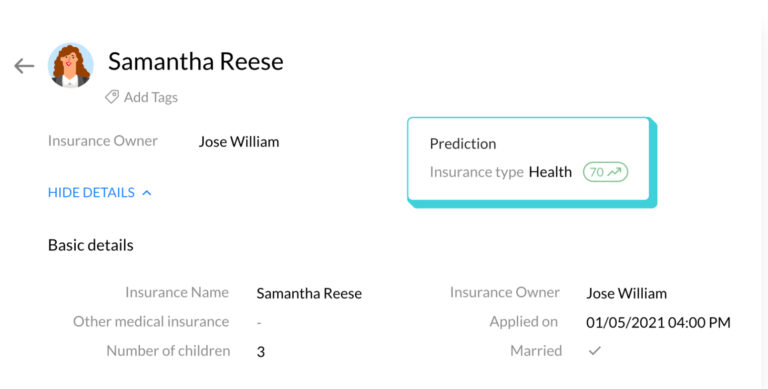This screenshot has height=389, width=768.
Task: Collapse the section with HIDE DETAILS
Action: [91, 193]
